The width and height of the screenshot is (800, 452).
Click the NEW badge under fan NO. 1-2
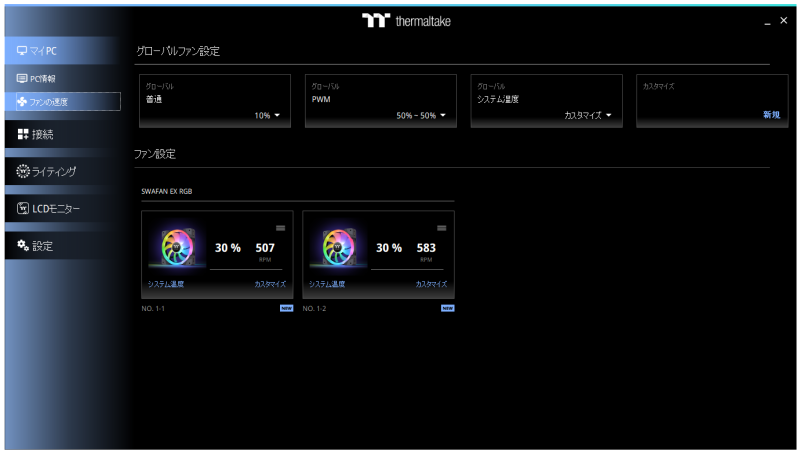click(447, 308)
